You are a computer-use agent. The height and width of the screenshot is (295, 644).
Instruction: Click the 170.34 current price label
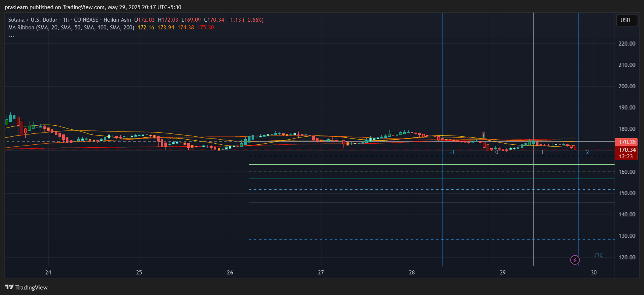(627, 150)
